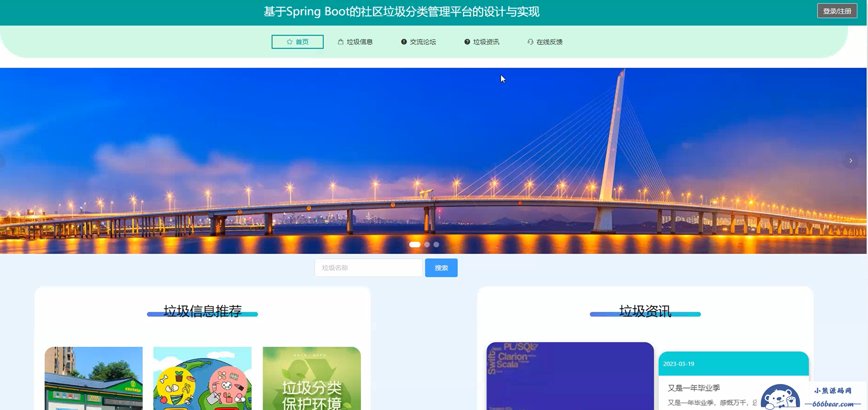Go to 交流论坛 menu item
This screenshot has width=868, height=410.
[419, 42]
